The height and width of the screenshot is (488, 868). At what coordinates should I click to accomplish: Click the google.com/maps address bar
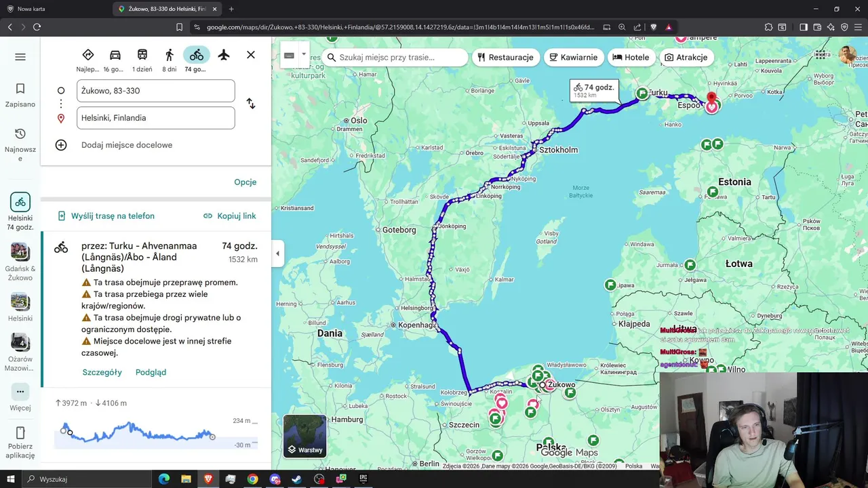click(x=400, y=27)
